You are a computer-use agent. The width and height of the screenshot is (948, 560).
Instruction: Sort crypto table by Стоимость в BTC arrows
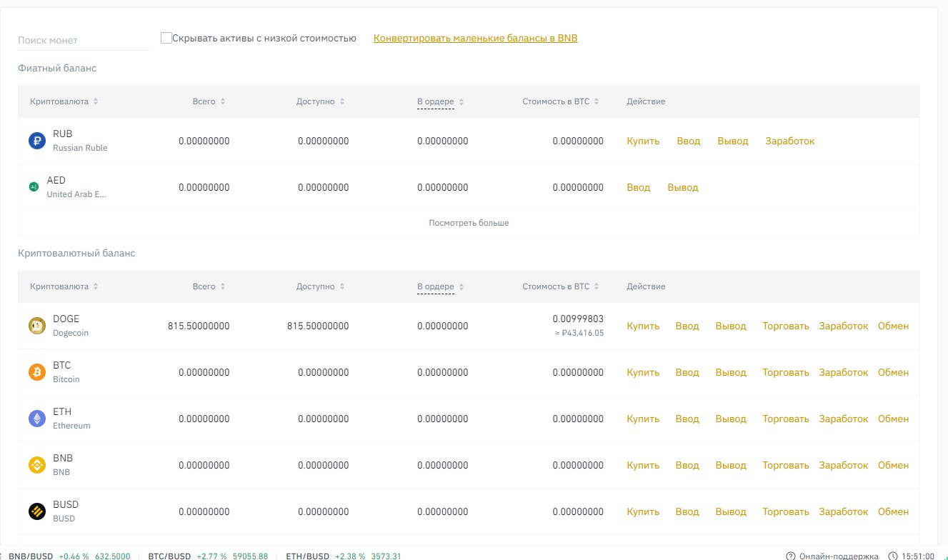[x=597, y=286]
